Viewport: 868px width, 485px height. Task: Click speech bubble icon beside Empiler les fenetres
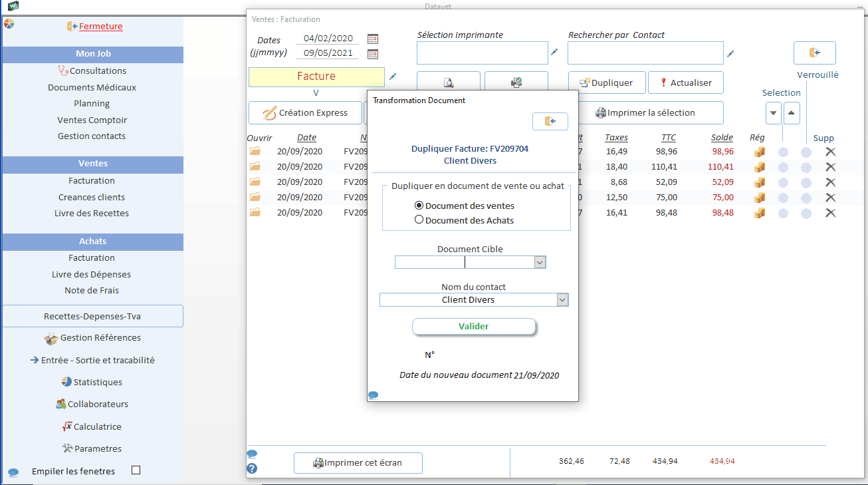tap(13, 472)
